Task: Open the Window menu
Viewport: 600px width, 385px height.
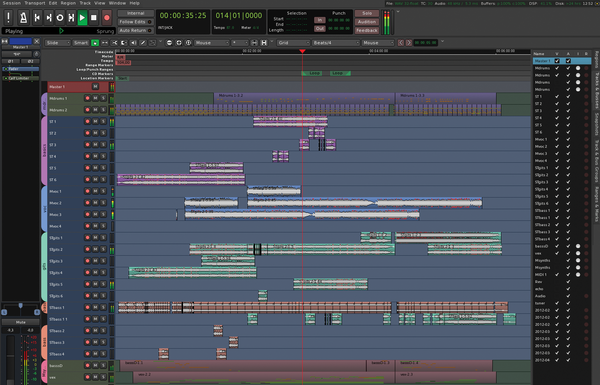Action: [x=117, y=3]
